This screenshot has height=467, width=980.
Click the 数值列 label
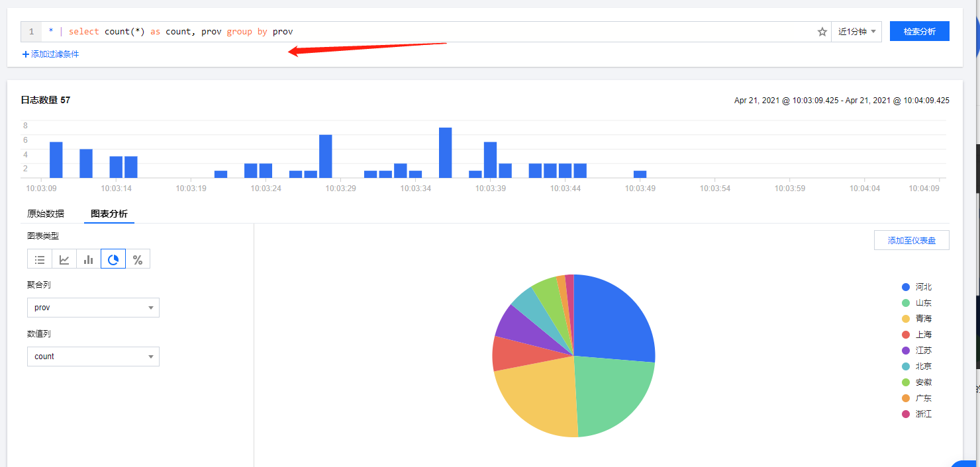click(x=39, y=334)
